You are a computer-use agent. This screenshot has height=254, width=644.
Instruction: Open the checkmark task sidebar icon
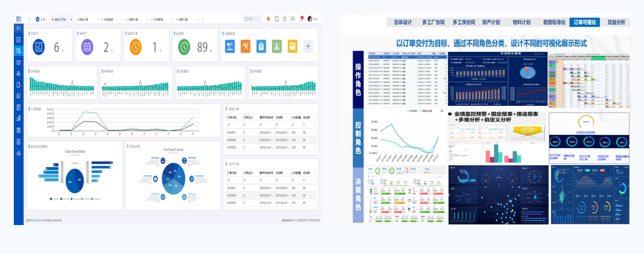coord(18,39)
